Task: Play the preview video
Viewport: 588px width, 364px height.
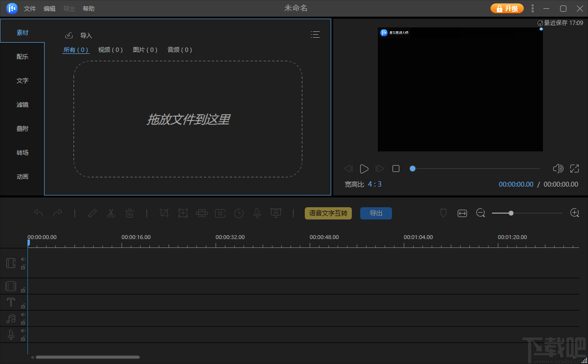Action: coord(364,169)
